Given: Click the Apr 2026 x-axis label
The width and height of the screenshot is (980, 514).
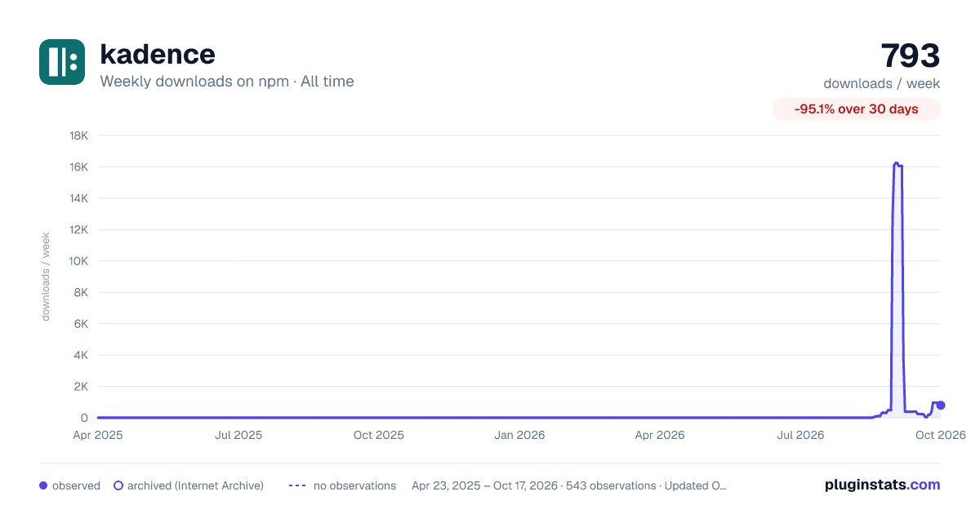Looking at the screenshot, I should pos(660,435).
